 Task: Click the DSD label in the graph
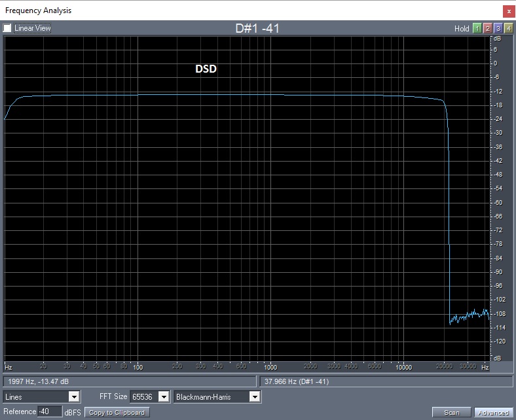pyautogui.click(x=206, y=69)
